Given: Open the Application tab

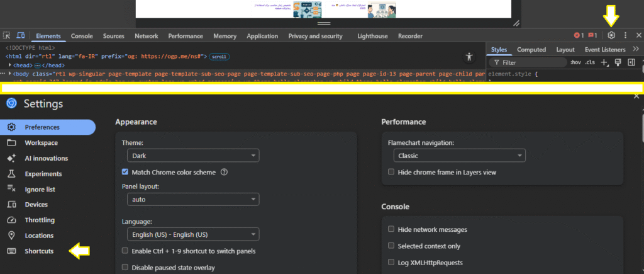Looking at the screenshot, I should pos(262,36).
